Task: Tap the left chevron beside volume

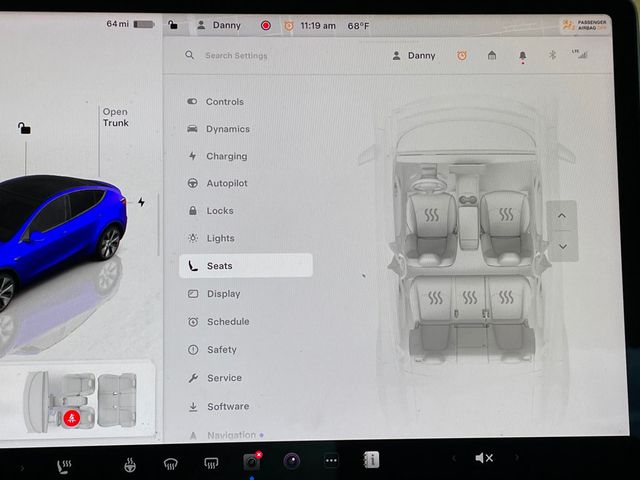Action: [x=454, y=458]
